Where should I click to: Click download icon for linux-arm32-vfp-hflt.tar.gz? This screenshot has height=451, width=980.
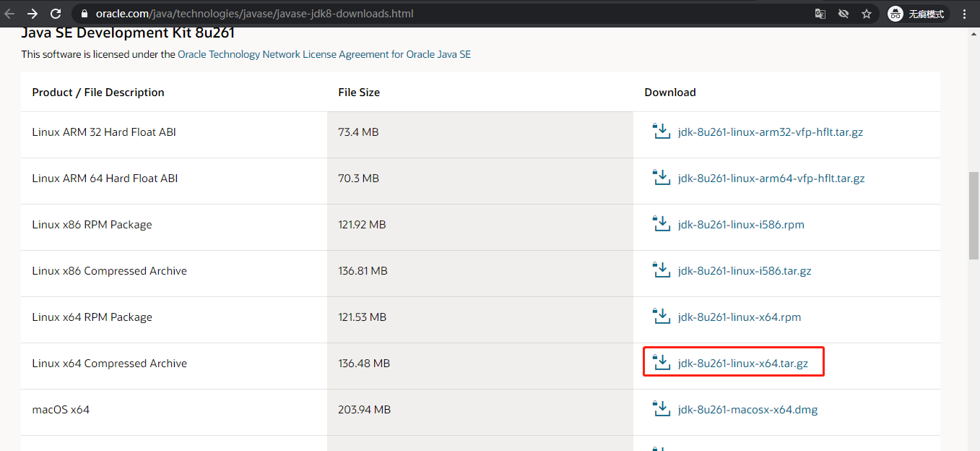(662, 132)
